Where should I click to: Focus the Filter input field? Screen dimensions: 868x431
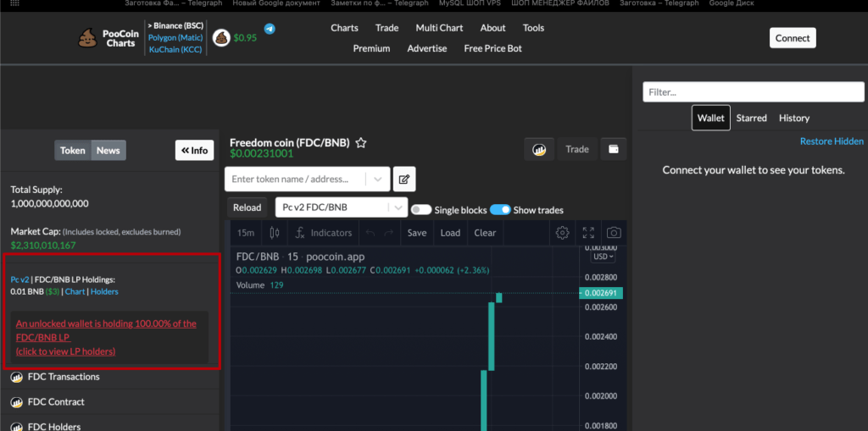[x=754, y=91]
